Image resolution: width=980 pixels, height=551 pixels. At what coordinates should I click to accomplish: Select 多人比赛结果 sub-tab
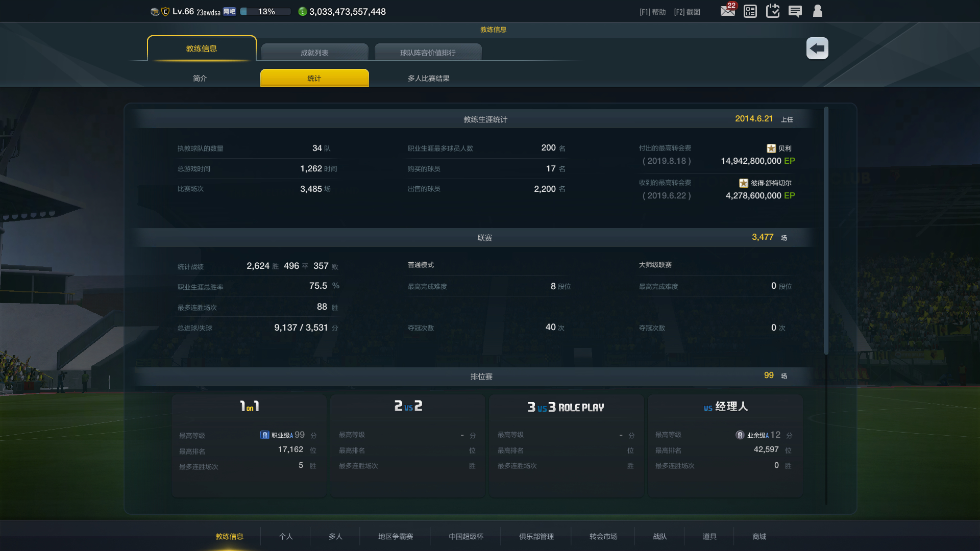(428, 78)
